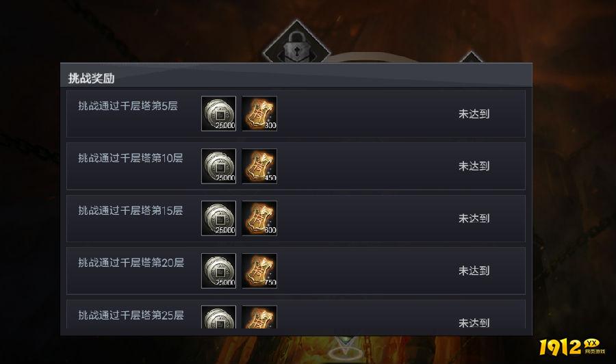The height and width of the screenshot is (364, 616).
Task: Select the golden token 750 reward icon
Action: click(x=259, y=270)
